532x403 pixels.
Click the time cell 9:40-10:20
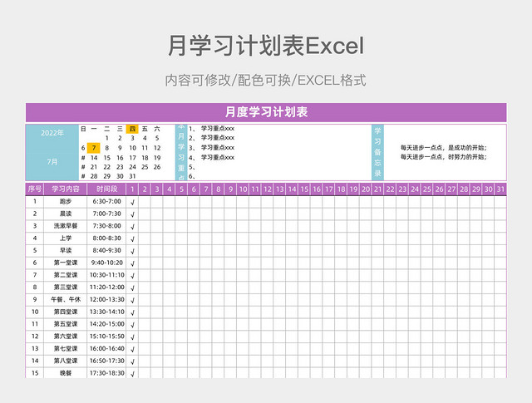106,263
